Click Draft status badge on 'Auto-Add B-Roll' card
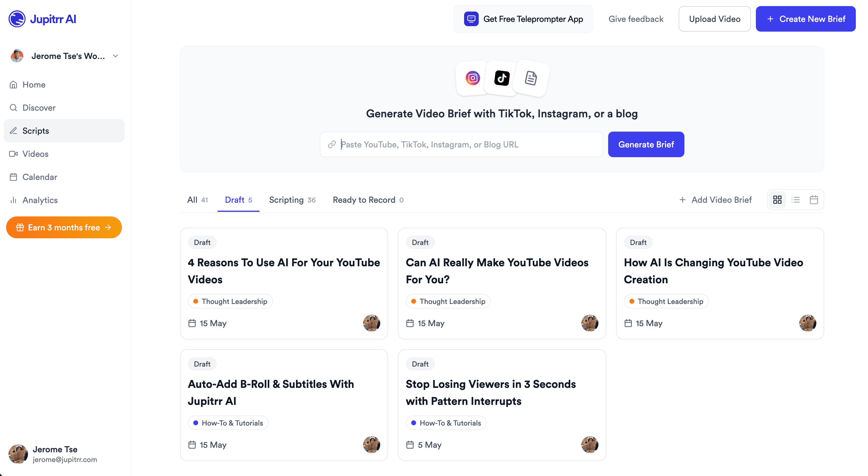This screenshot has height=476, width=868. tap(202, 364)
